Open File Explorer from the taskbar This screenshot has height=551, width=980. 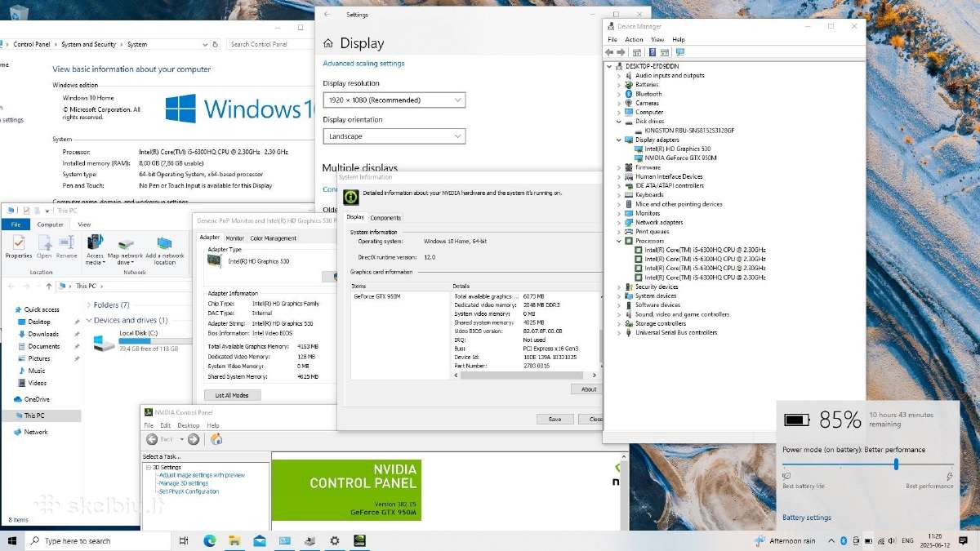(x=234, y=540)
